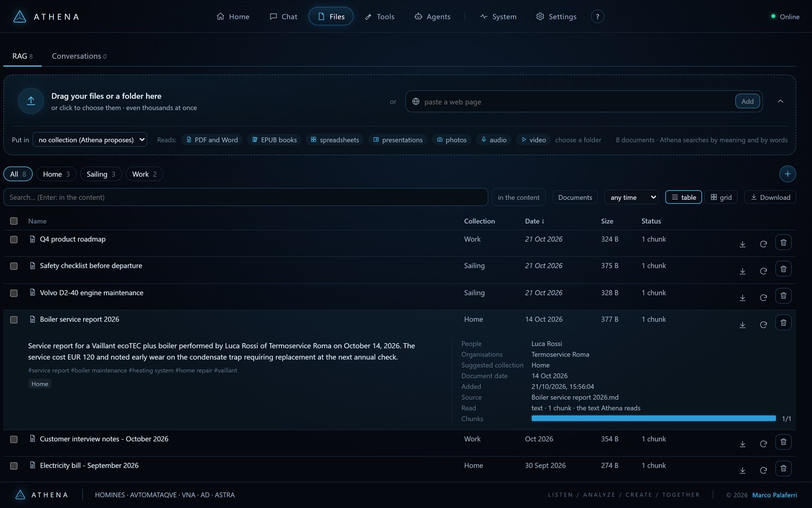The height and width of the screenshot is (508, 812).
Task: Delete the Electricity bill September 2026 document
Action: (x=783, y=468)
